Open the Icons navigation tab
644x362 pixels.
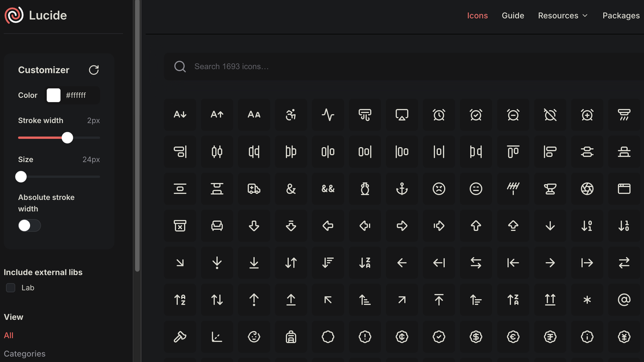pyautogui.click(x=478, y=16)
